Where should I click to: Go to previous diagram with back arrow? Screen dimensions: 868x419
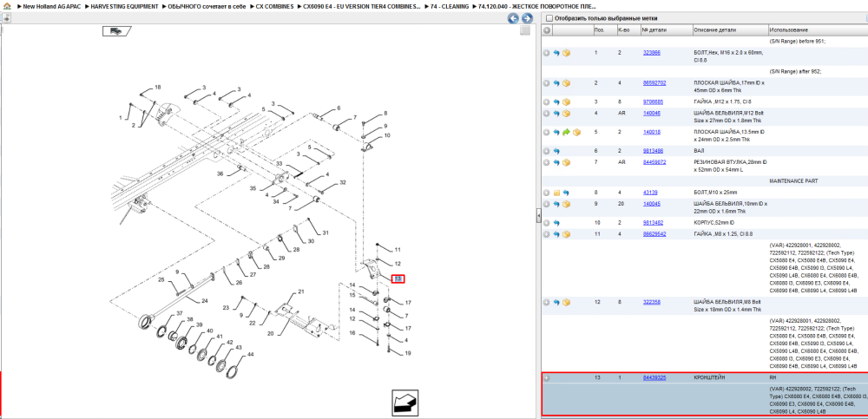pos(513,18)
